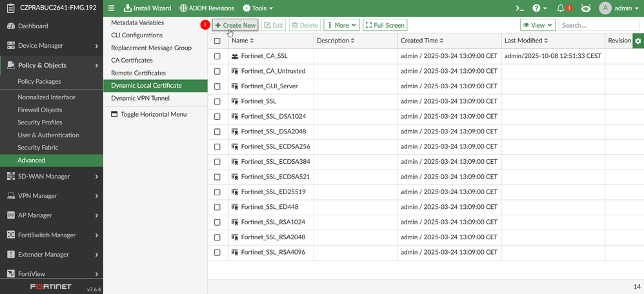Image resolution: width=644 pixels, height=294 pixels.
Task: Click the Device Manager sidebar icon
Action: tap(11, 46)
